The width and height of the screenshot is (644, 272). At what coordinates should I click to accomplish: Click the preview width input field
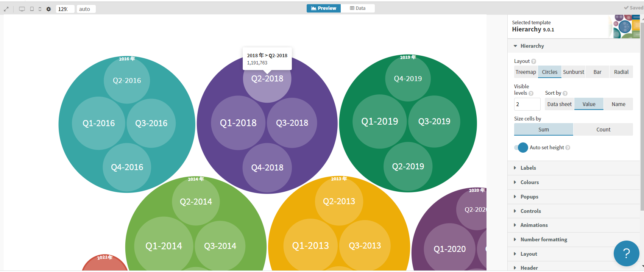click(65, 9)
